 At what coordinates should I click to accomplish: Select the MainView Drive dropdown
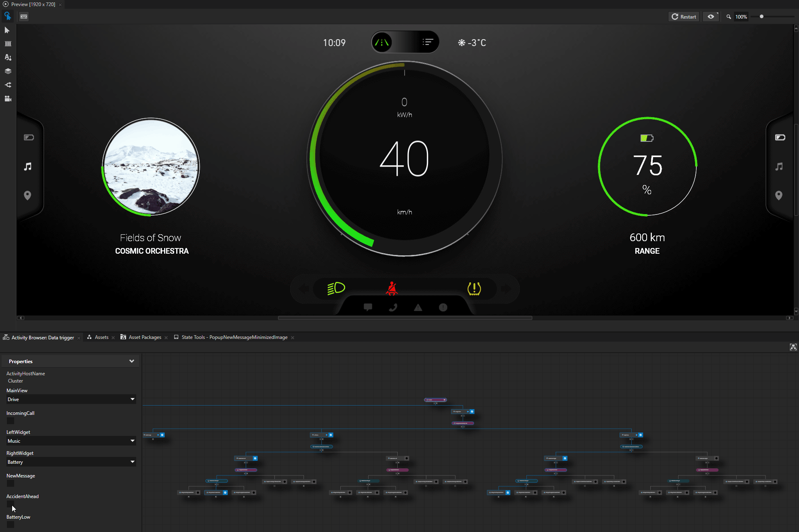pyautogui.click(x=71, y=399)
